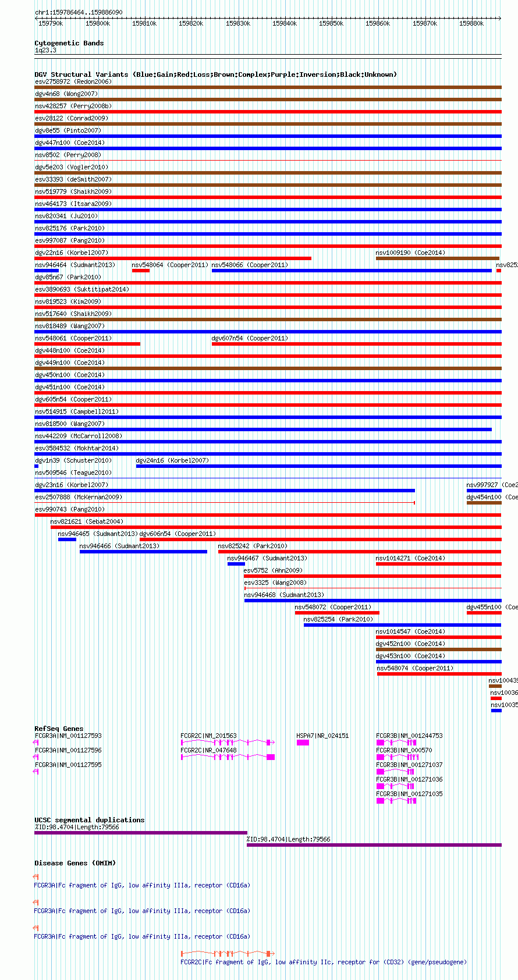Click the FCGR2C NM_201563 gene glyph

pyautogui.click(x=228, y=743)
